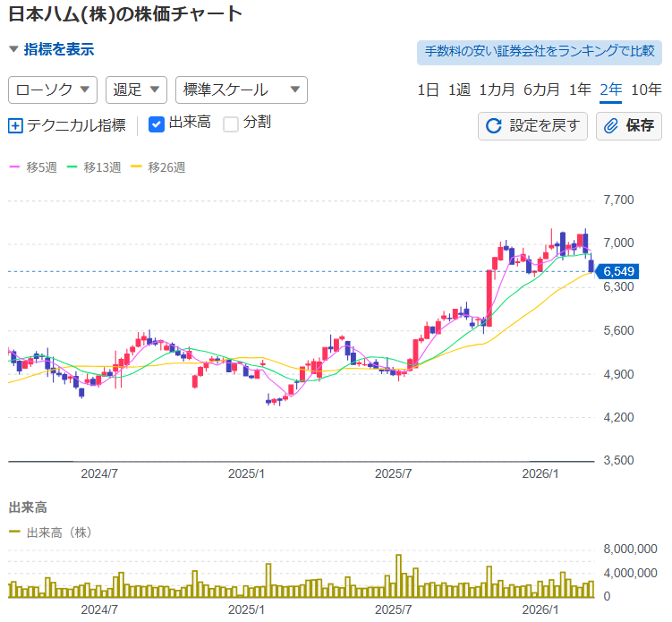The height and width of the screenshot is (622, 672).
Task: Uncheck the 出来高 volume checkbox
Action: pos(156,124)
